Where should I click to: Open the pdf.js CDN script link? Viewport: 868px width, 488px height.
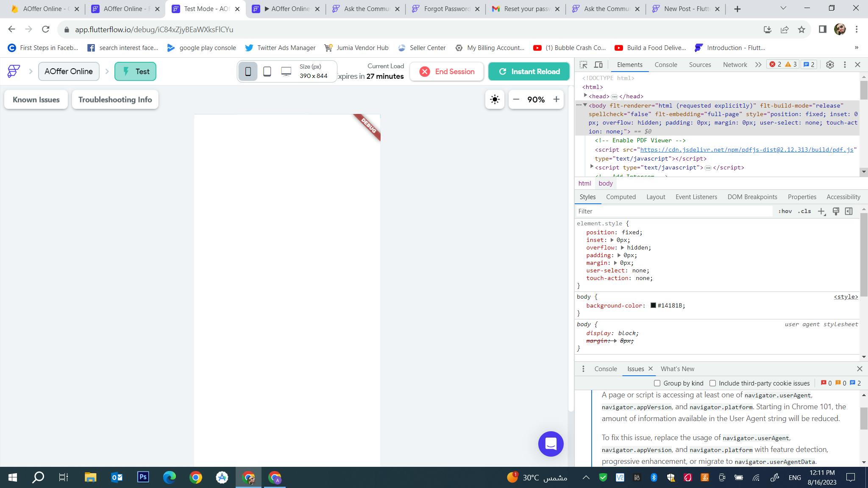point(746,150)
